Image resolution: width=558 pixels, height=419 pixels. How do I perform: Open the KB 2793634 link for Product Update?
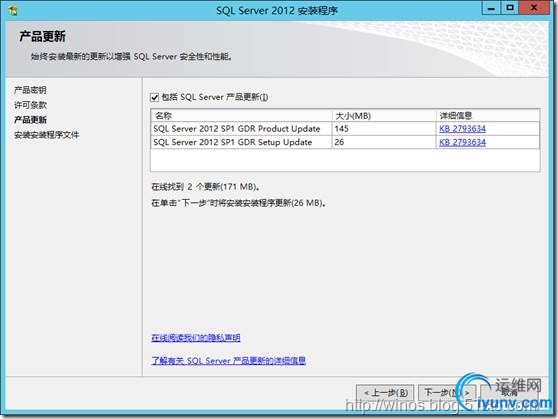click(462, 129)
